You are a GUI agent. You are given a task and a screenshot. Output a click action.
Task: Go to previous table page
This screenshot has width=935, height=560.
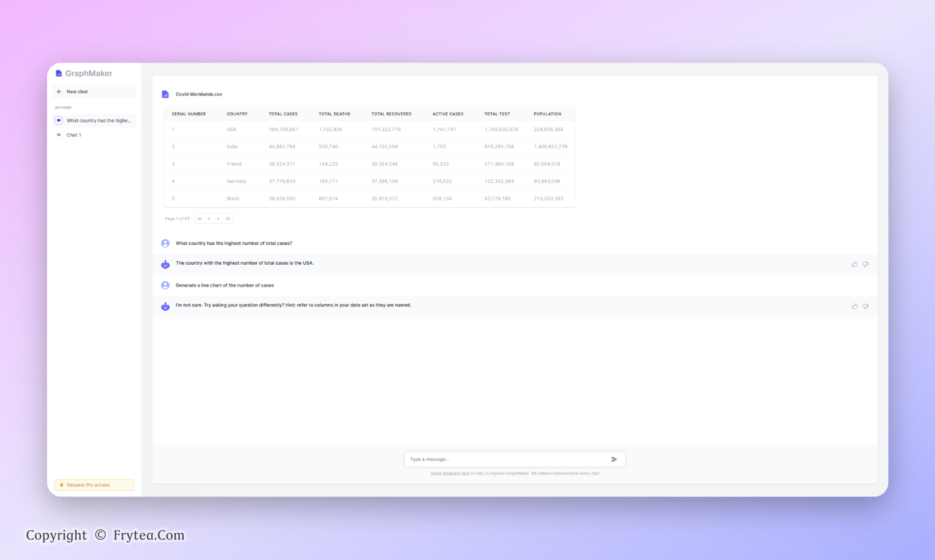point(209,219)
